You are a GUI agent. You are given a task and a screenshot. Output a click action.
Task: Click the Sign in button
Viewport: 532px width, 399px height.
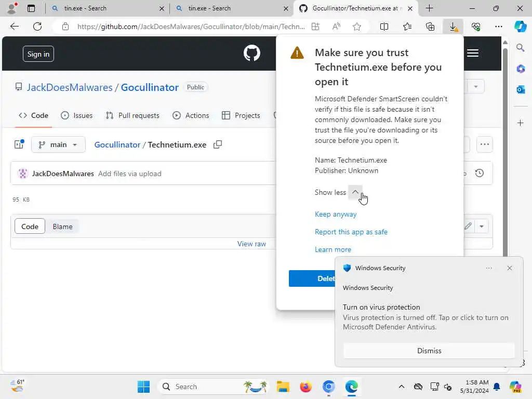click(x=38, y=54)
